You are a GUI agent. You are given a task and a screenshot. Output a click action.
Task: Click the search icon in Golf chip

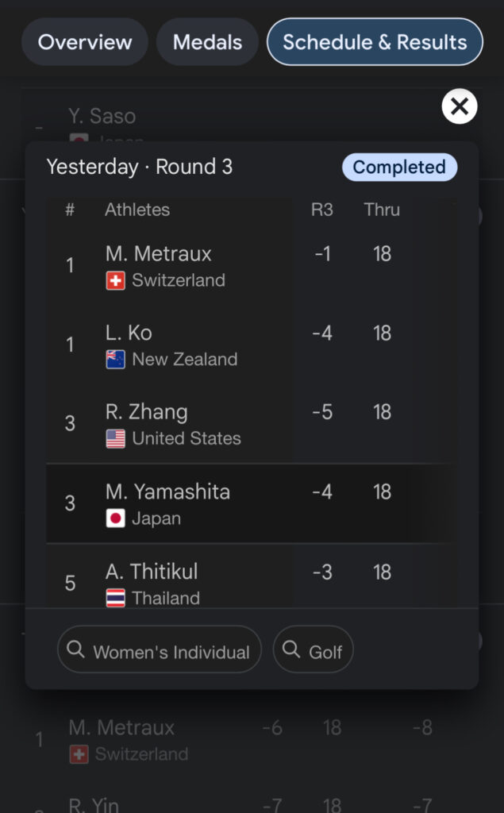click(x=291, y=650)
